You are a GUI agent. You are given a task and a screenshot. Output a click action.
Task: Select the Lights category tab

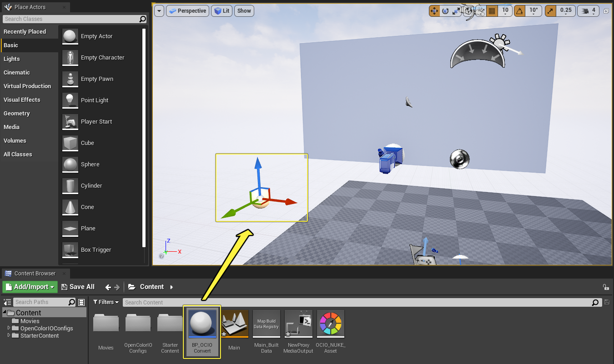click(12, 59)
